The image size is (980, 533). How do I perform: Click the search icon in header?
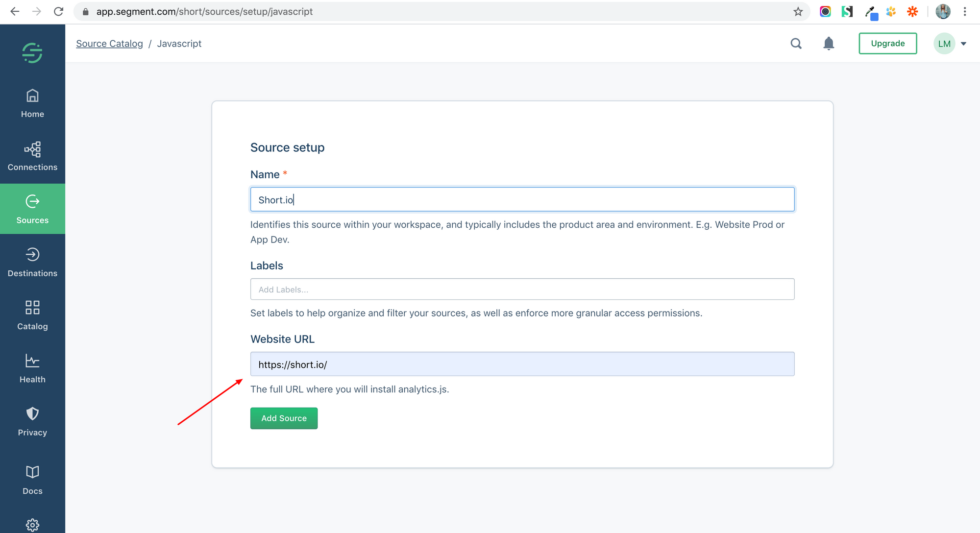tap(796, 43)
